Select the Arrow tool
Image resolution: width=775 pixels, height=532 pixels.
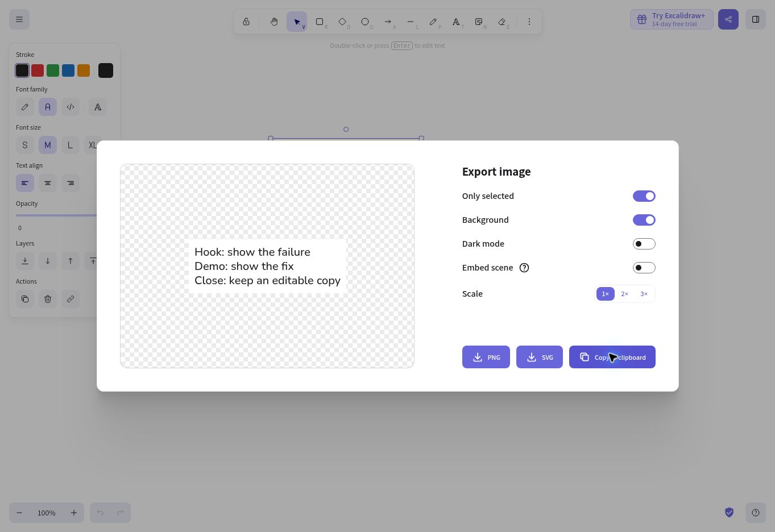tap(388, 22)
